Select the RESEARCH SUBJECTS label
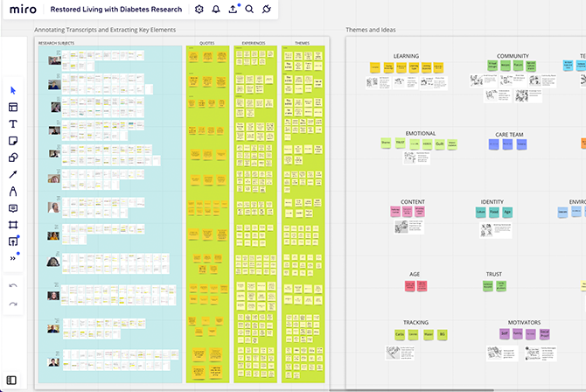This screenshot has width=586, height=392. pyautogui.click(x=57, y=43)
